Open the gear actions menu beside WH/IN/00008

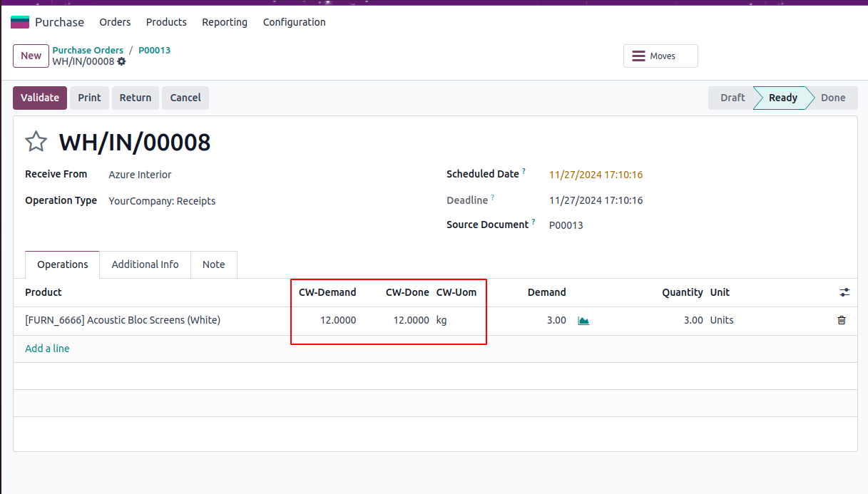[122, 62]
